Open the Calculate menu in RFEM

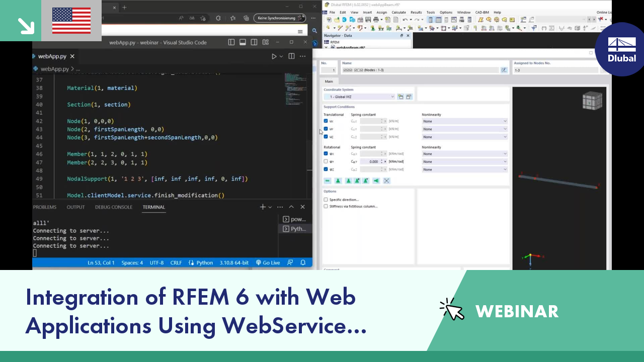point(398,12)
